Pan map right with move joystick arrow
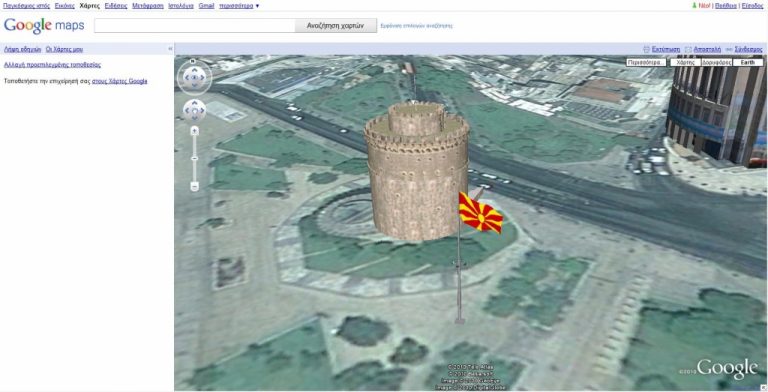Image resolution: width=768 pixels, height=392 pixels. [202, 111]
